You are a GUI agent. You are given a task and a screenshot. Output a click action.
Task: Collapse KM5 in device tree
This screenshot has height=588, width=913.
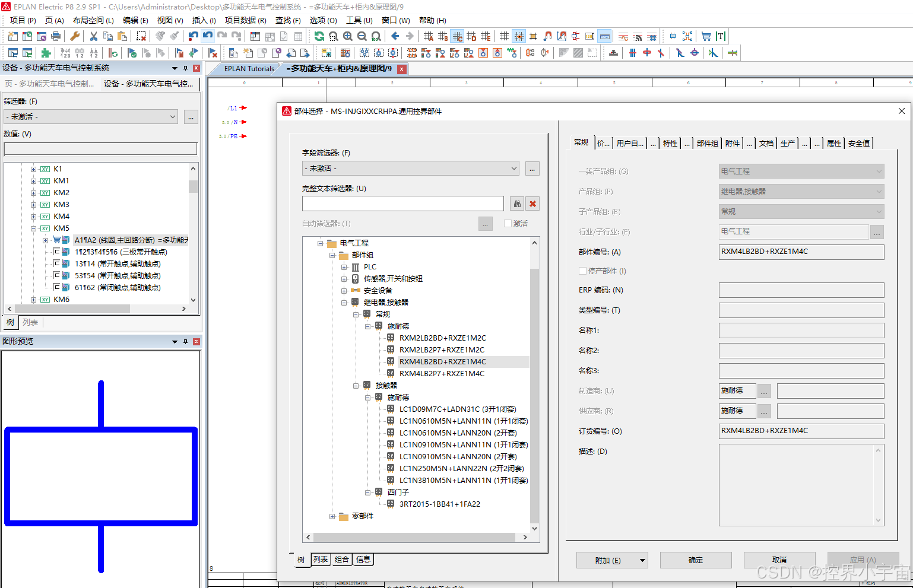pyautogui.click(x=33, y=228)
